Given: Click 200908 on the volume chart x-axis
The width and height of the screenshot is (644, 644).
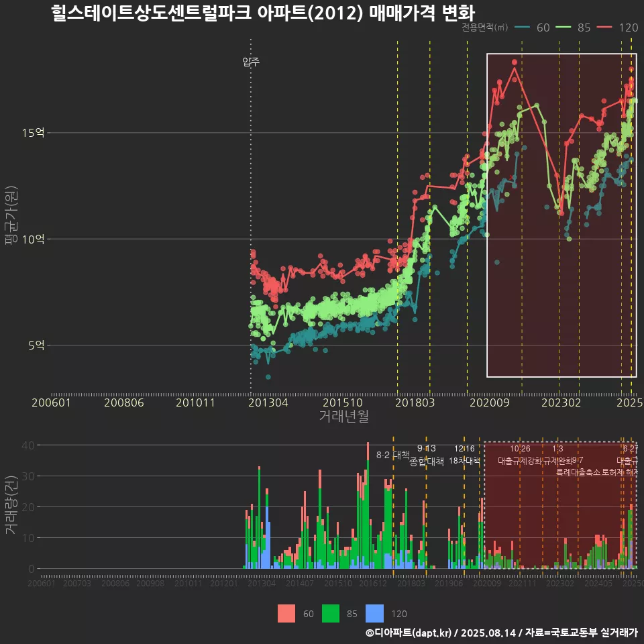Looking at the screenshot, I should pyautogui.click(x=150, y=583).
